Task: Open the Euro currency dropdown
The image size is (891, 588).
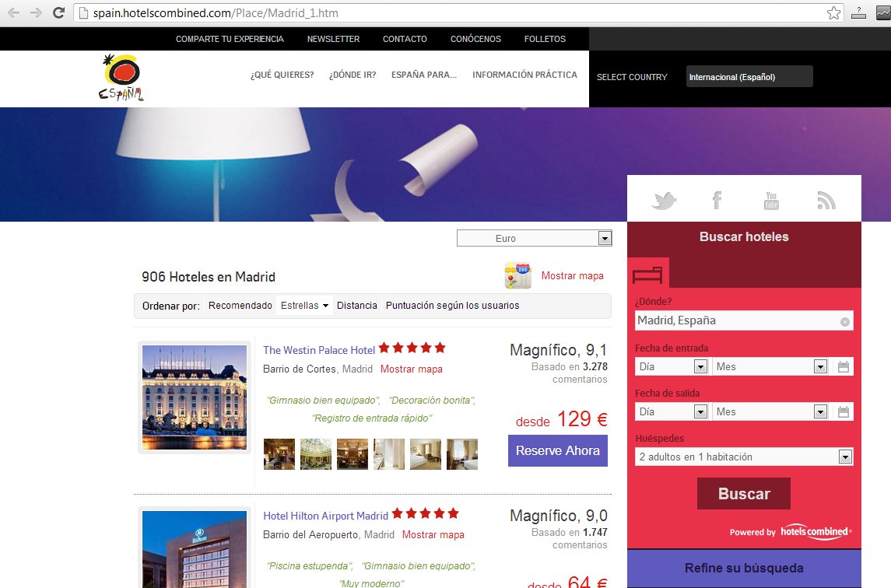Action: click(x=534, y=239)
